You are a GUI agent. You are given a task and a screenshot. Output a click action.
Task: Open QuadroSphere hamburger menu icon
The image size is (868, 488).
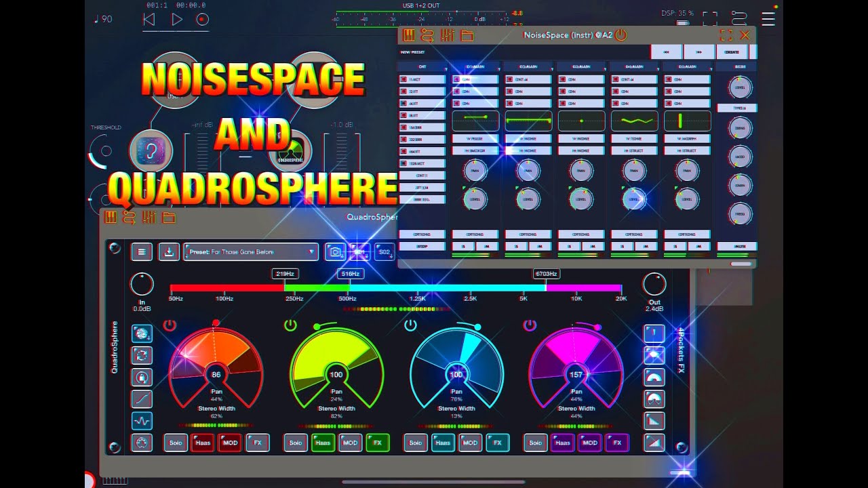coord(142,251)
